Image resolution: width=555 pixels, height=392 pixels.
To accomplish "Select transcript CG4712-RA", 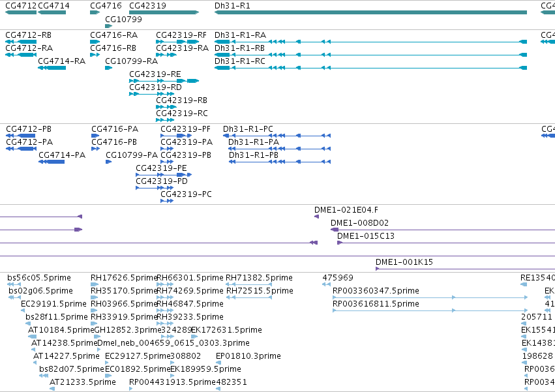I will click(29, 48).
